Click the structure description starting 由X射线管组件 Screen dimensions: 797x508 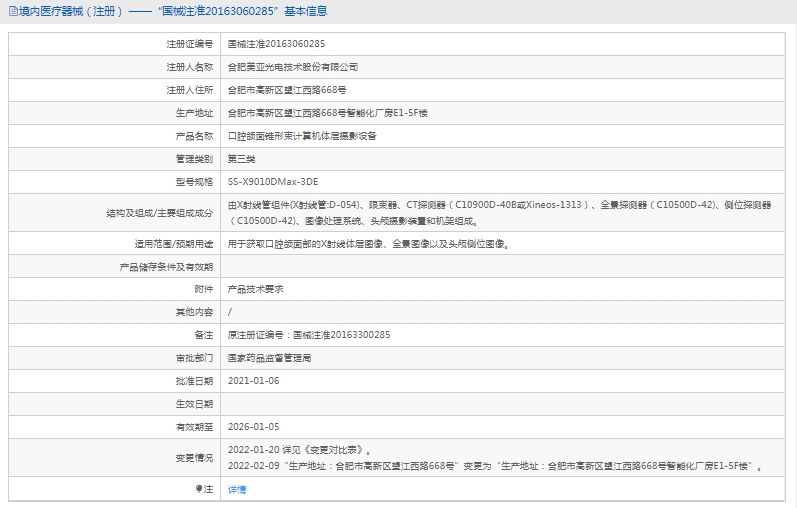pos(499,213)
